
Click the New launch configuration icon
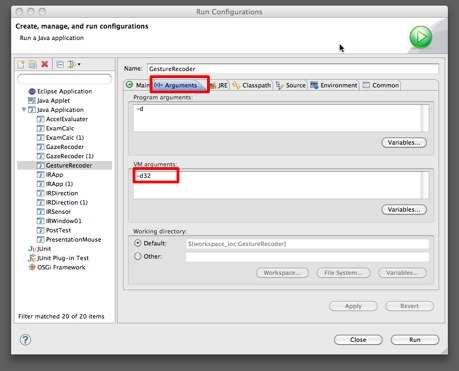click(22, 64)
